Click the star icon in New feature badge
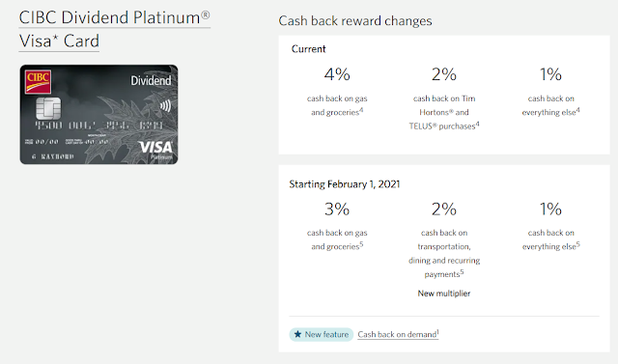The width and height of the screenshot is (618, 364). click(x=298, y=334)
